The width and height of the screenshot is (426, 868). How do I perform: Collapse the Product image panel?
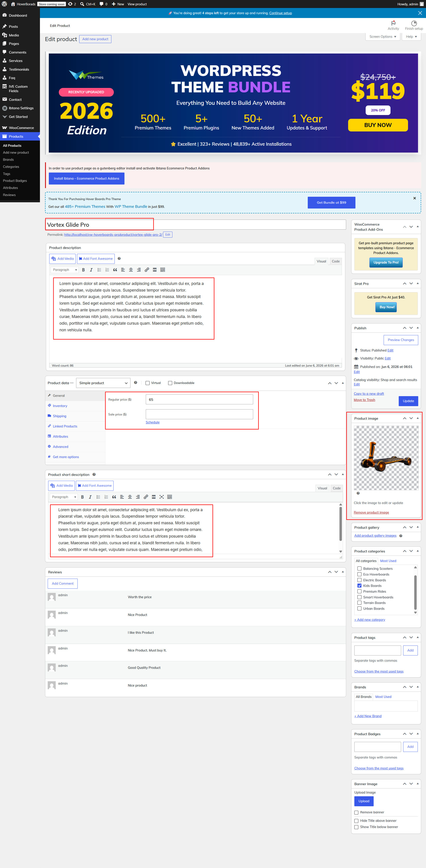(418, 418)
